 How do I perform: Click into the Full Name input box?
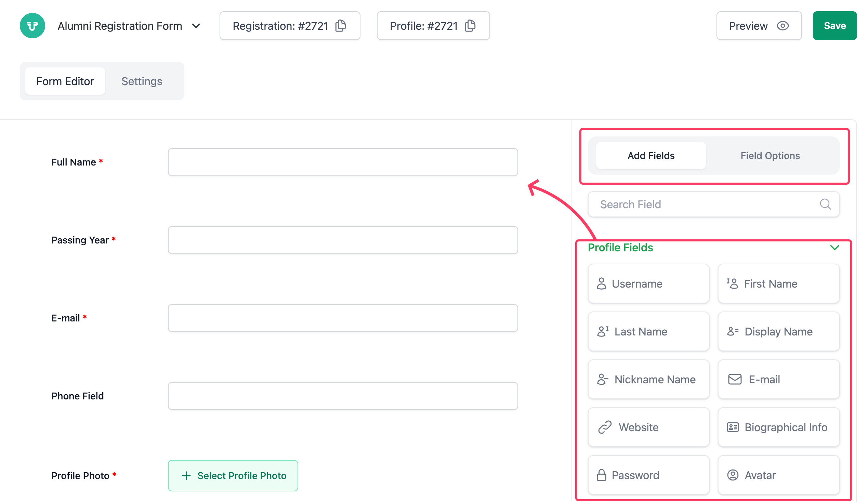(343, 162)
